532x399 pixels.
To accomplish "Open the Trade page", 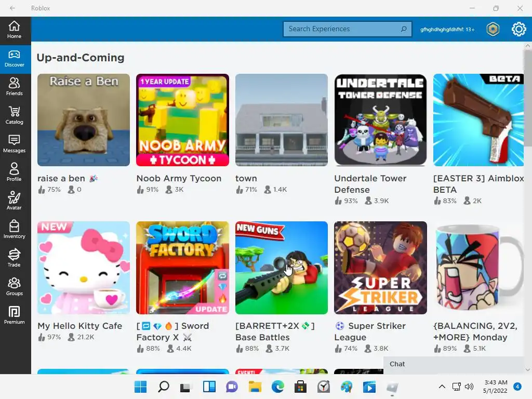I will (14, 258).
